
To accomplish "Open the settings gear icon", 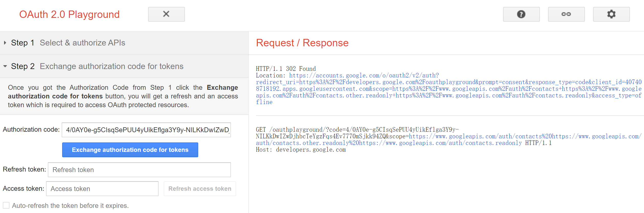I will click(611, 14).
